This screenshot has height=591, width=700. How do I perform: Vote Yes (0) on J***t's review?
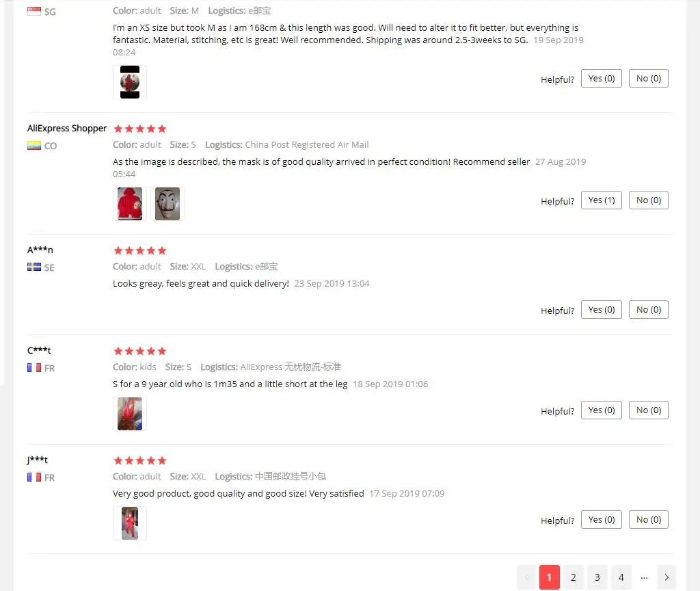(x=602, y=520)
